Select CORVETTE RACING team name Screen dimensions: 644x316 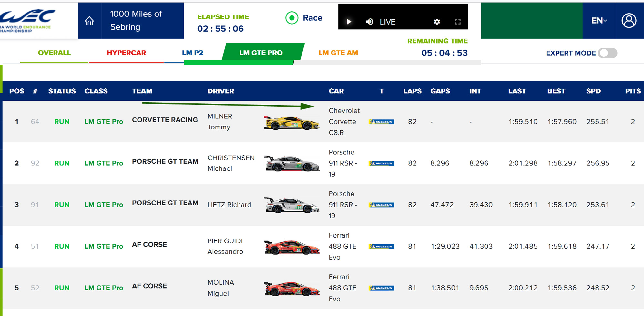(x=165, y=120)
